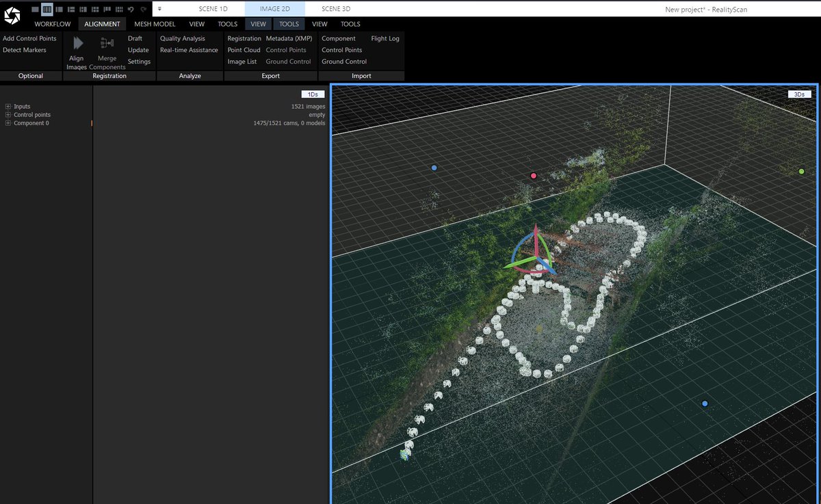Click the 1Ds view label
Image resolution: width=821 pixels, height=504 pixels.
(x=313, y=94)
